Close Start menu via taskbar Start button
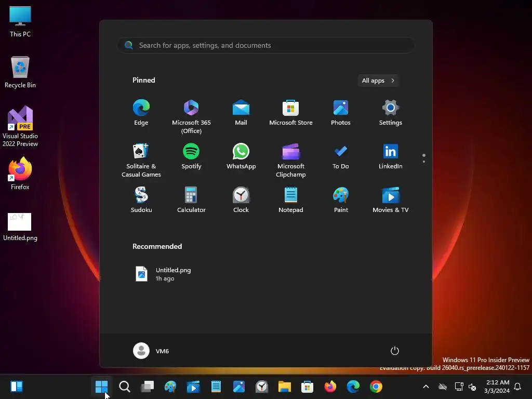 [101, 387]
